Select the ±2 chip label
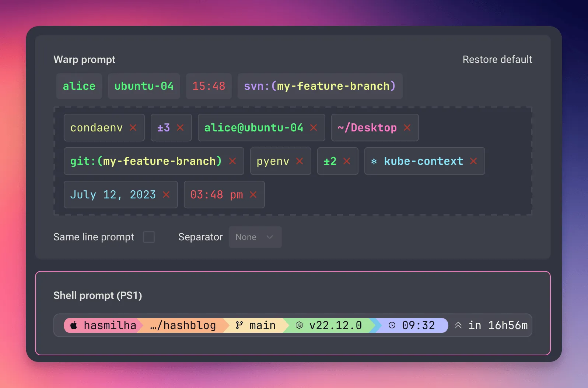 click(330, 161)
